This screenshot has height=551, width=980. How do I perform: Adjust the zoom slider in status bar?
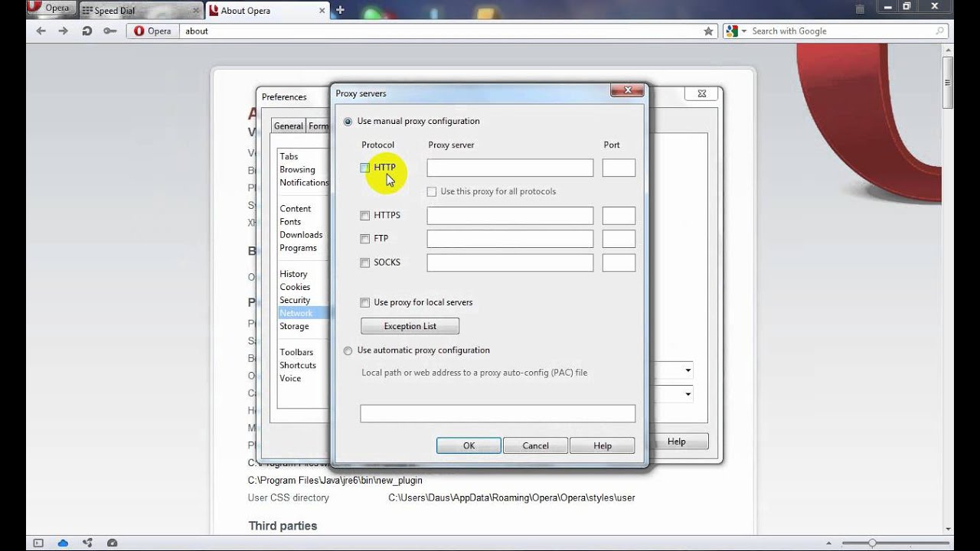point(872,543)
